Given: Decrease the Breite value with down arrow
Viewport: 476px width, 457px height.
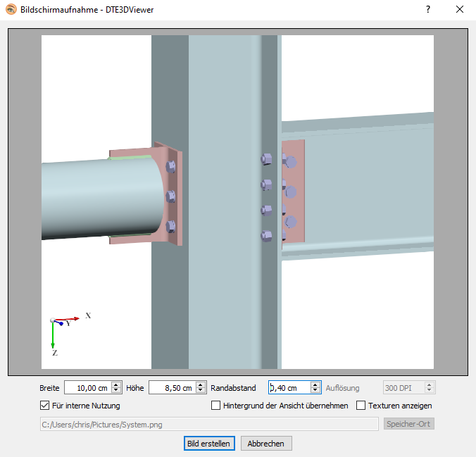Looking at the screenshot, I should [116, 391].
